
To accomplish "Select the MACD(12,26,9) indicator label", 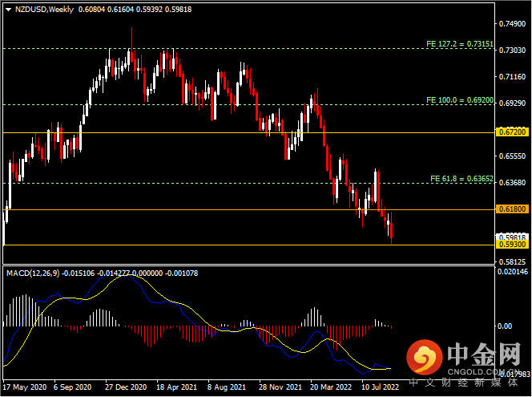I will [33, 273].
